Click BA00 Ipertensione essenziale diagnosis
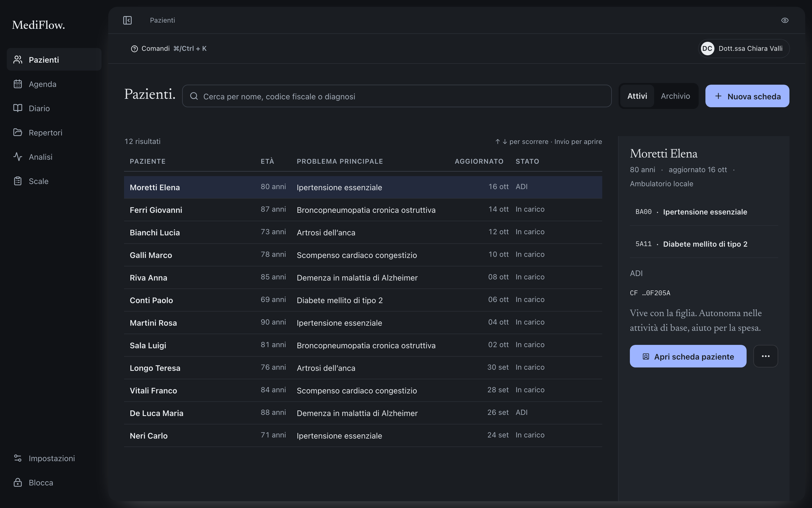Image resolution: width=812 pixels, height=508 pixels. click(704, 212)
